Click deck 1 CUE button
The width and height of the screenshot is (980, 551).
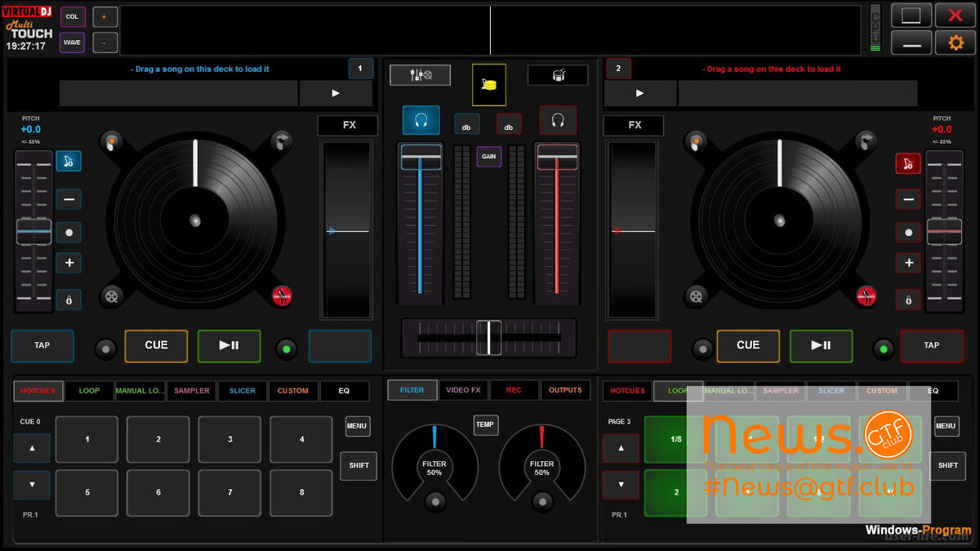156,346
